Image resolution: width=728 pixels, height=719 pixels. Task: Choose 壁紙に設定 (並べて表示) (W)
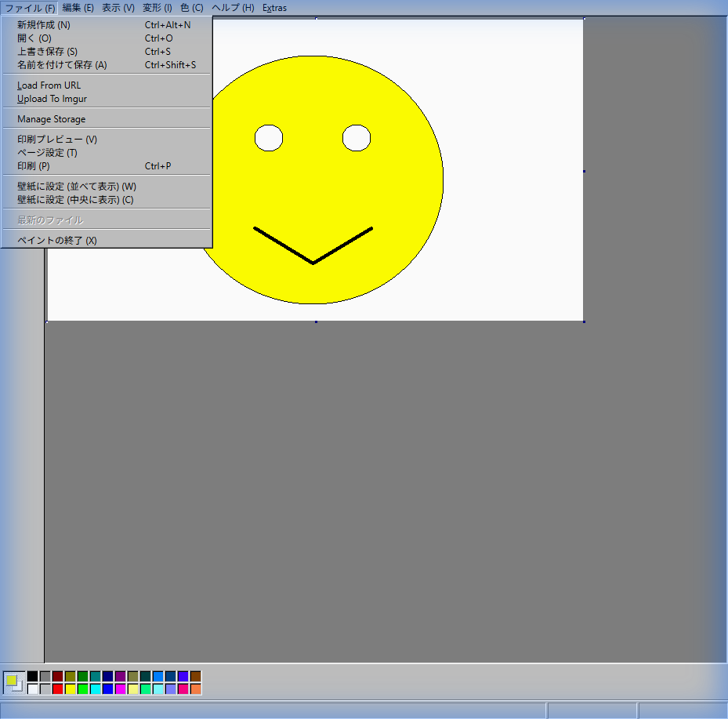coord(77,187)
